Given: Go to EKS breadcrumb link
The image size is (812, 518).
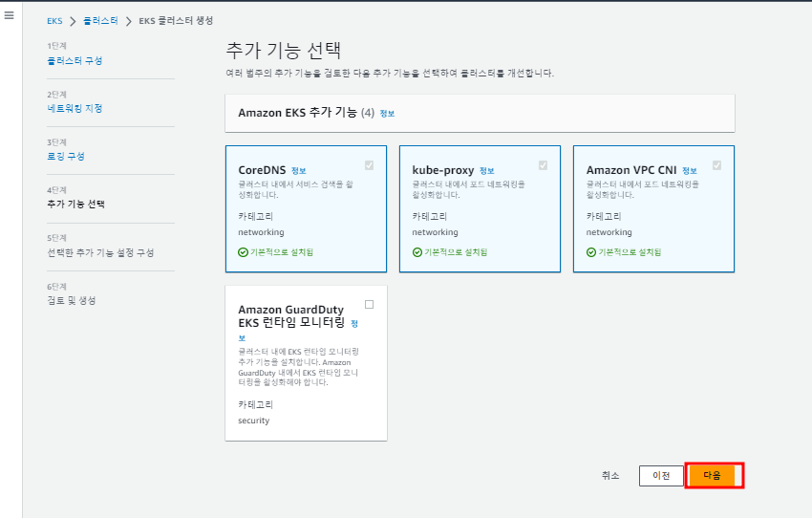Looking at the screenshot, I should click(x=54, y=21).
